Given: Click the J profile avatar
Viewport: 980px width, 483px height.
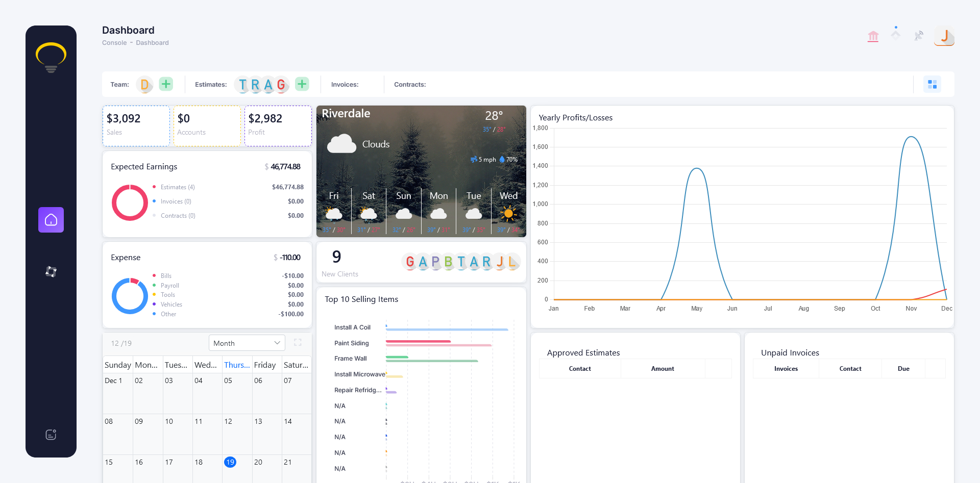Looking at the screenshot, I should point(944,36).
